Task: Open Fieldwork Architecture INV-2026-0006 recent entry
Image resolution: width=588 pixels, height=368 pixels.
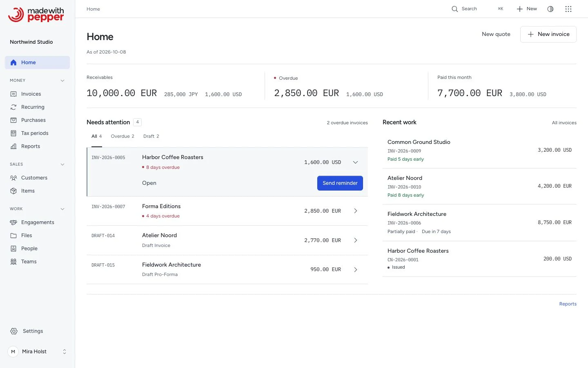Action: pyautogui.click(x=479, y=222)
